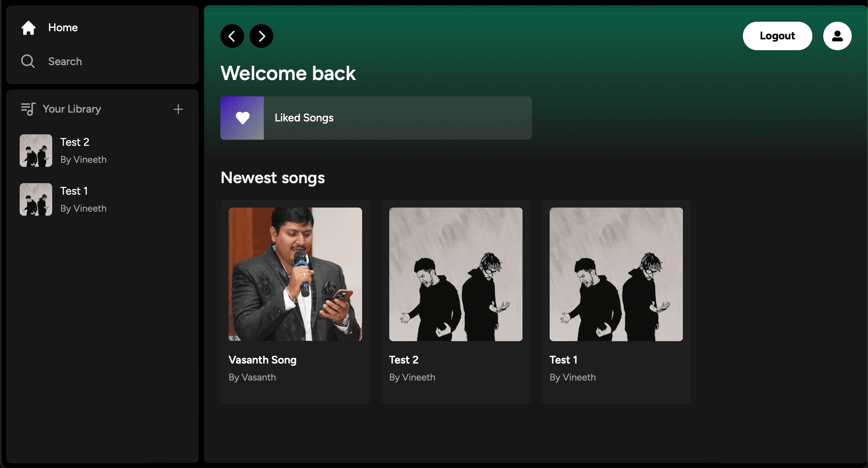Open Search using the magnifying glass icon
Screen dimensions: 868x468
tap(28, 61)
